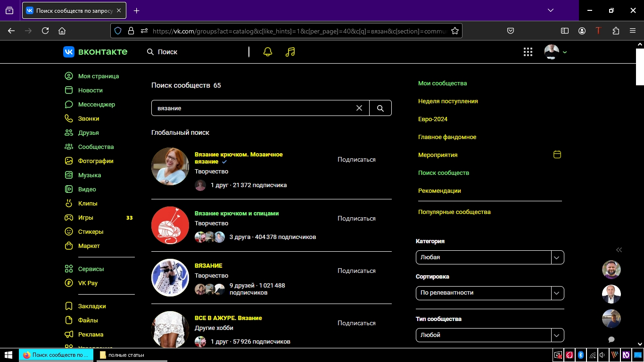Open ВСЕ В АЖУРЕ. Вязание community link
This screenshot has width=644, height=362.
click(x=228, y=318)
